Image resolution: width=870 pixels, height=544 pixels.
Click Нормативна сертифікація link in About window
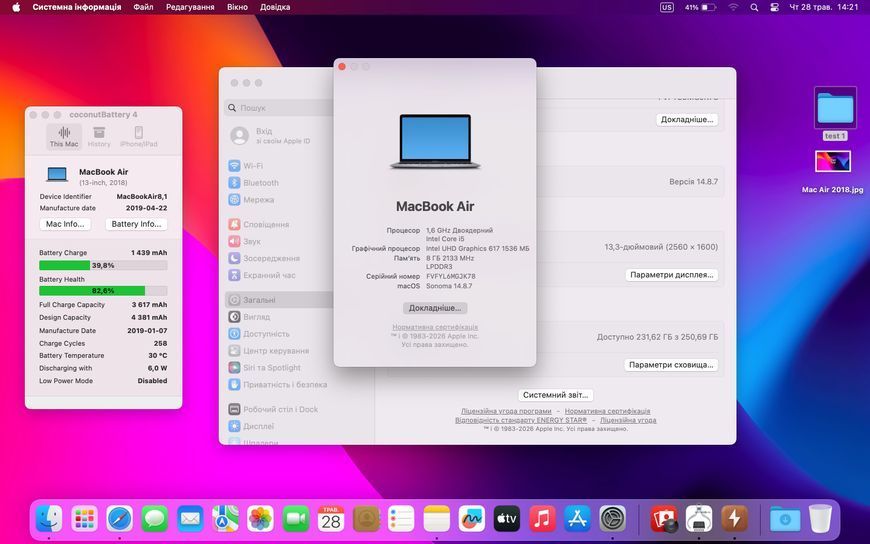coord(435,327)
